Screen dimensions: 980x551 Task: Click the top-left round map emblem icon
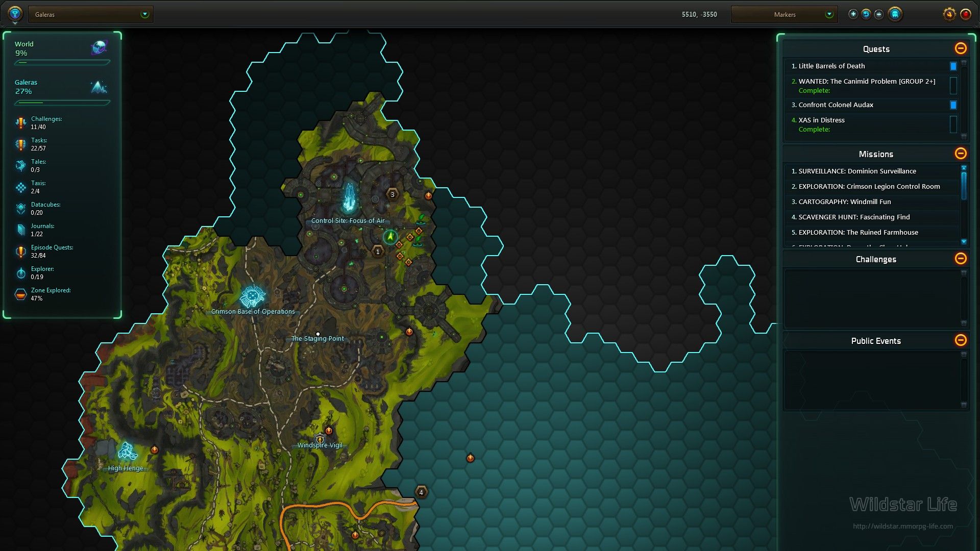(15, 14)
